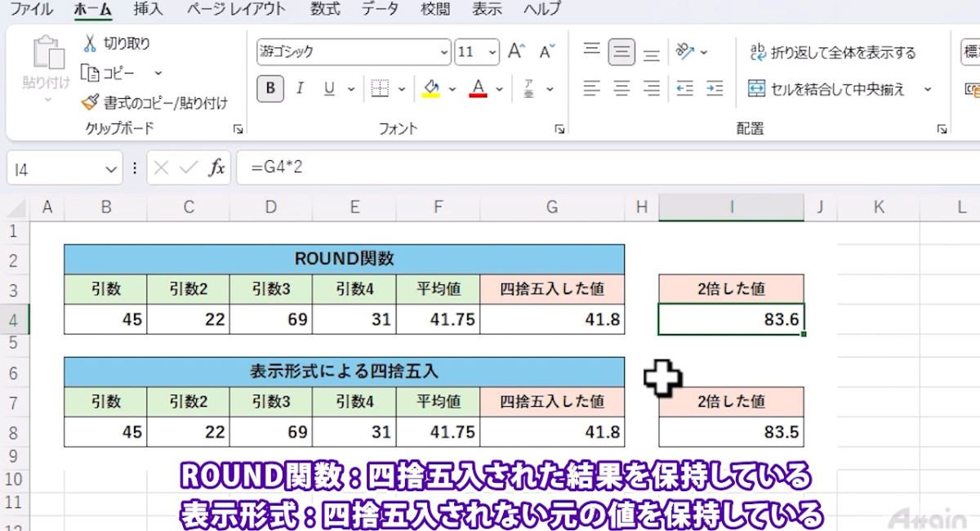Select cell D8 with value 69
Viewport: 980px width, 531px height.
[271, 432]
